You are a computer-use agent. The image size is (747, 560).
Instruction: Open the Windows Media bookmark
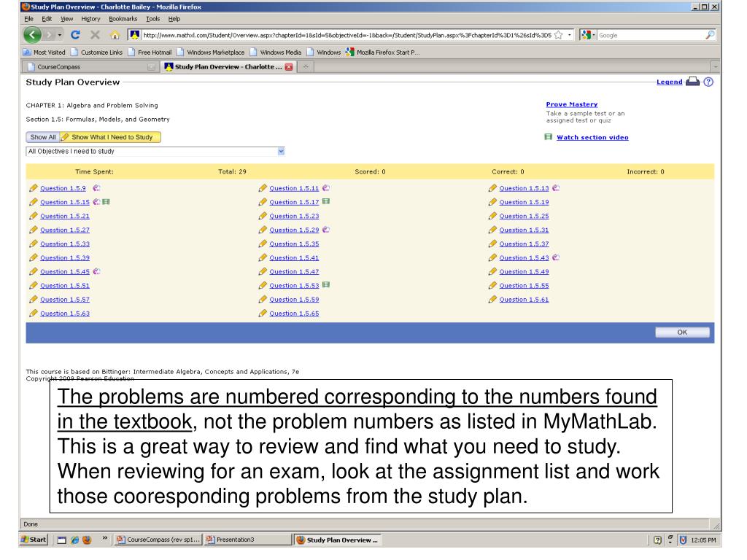pos(276,52)
